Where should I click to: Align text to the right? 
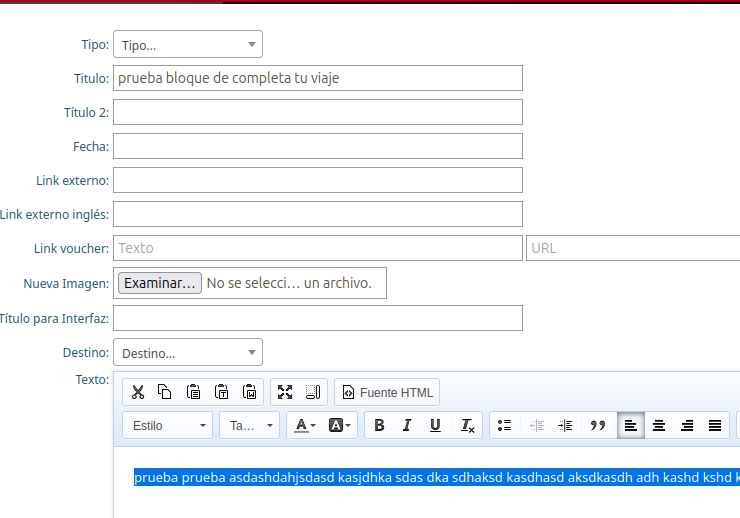point(687,426)
